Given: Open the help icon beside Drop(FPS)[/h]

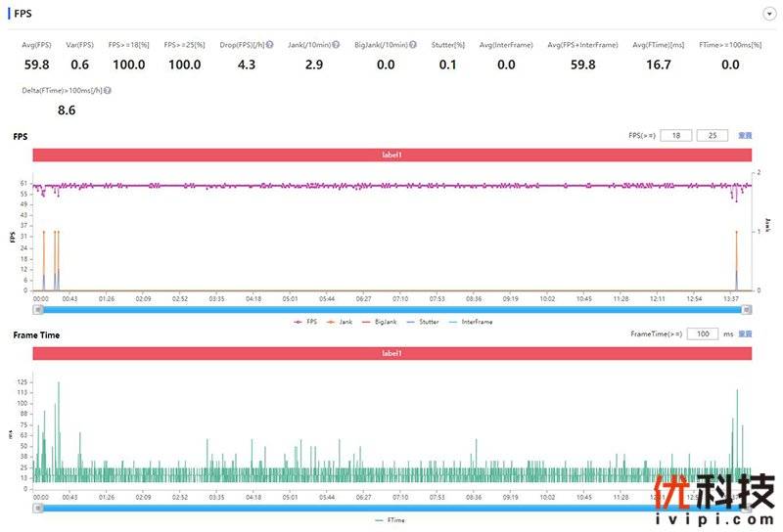Looking at the screenshot, I should [x=270, y=44].
